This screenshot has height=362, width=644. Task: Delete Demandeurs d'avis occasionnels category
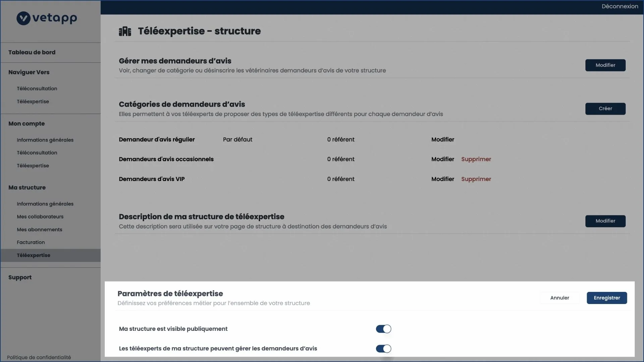pyautogui.click(x=476, y=159)
